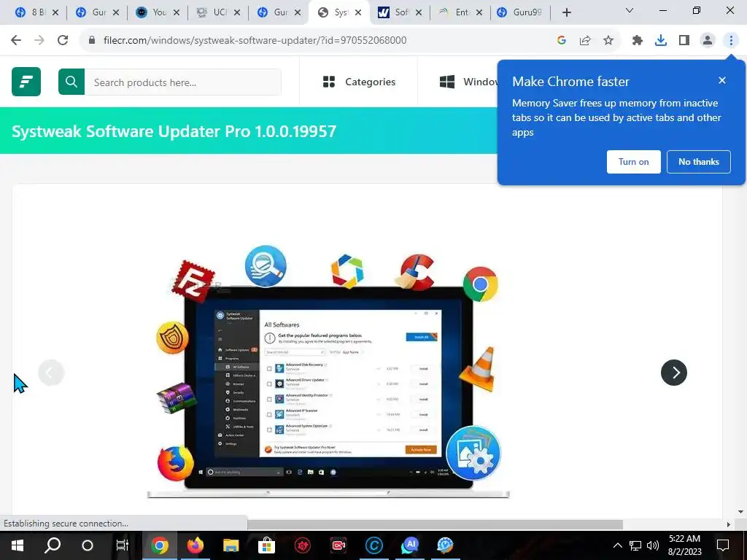Bookmark this page with the star icon
747x560 pixels.
tap(608, 41)
